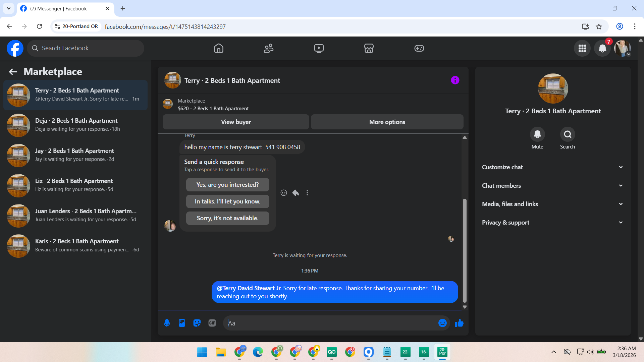The image size is (644, 362).
Task: Open the Gaming controller icon
Action: (419, 48)
